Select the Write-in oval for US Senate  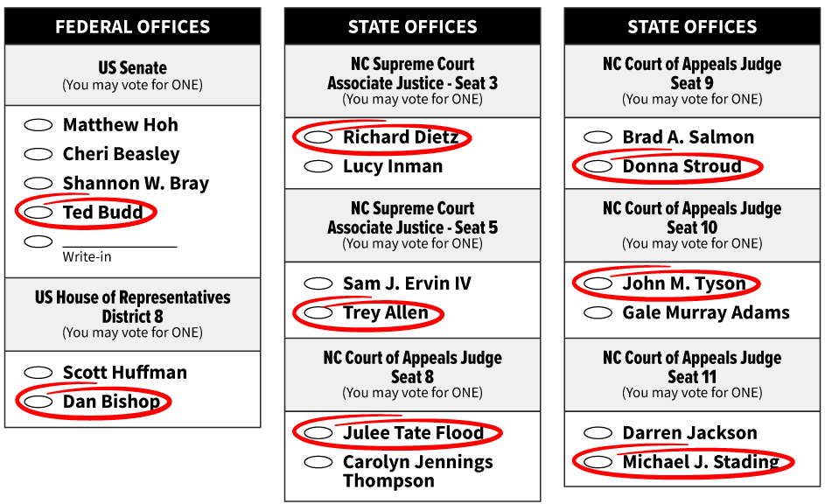click(38, 241)
